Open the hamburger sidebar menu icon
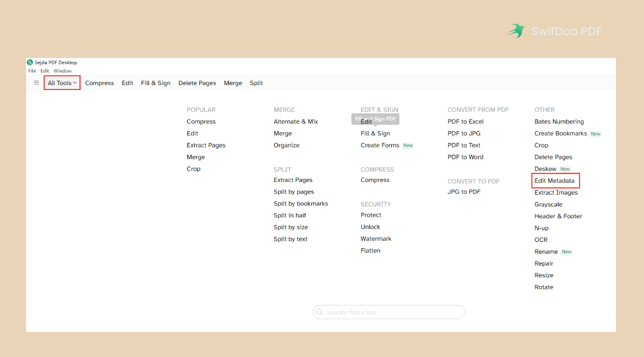This screenshot has width=644, height=357. pyautogui.click(x=36, y=83)
